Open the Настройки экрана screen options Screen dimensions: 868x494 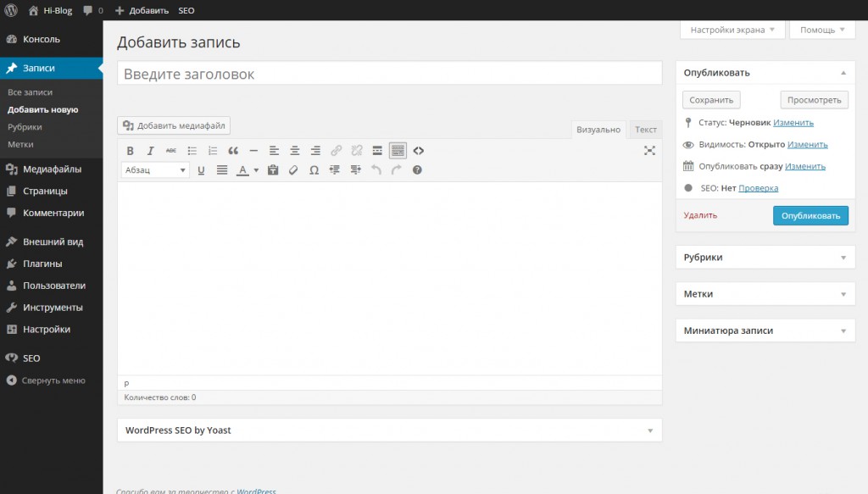732,30
